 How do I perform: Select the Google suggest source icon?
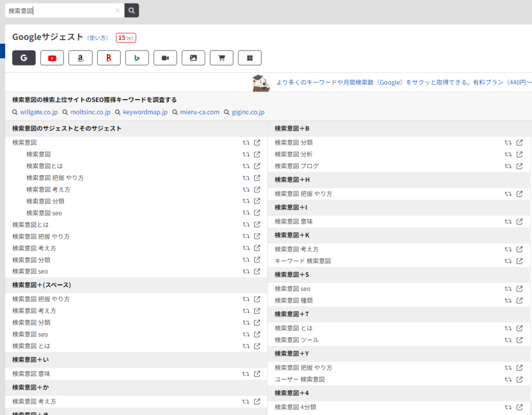click(x=24, y=58)
